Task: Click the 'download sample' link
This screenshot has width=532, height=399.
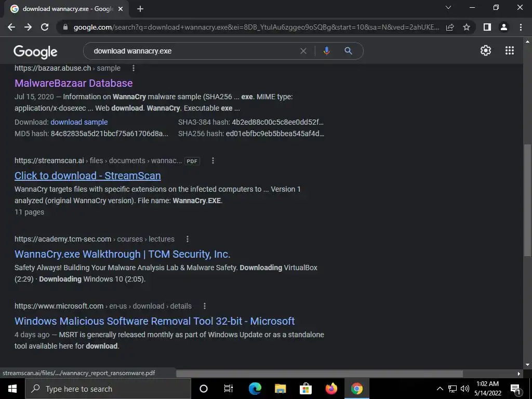Action: coord(79,122)
